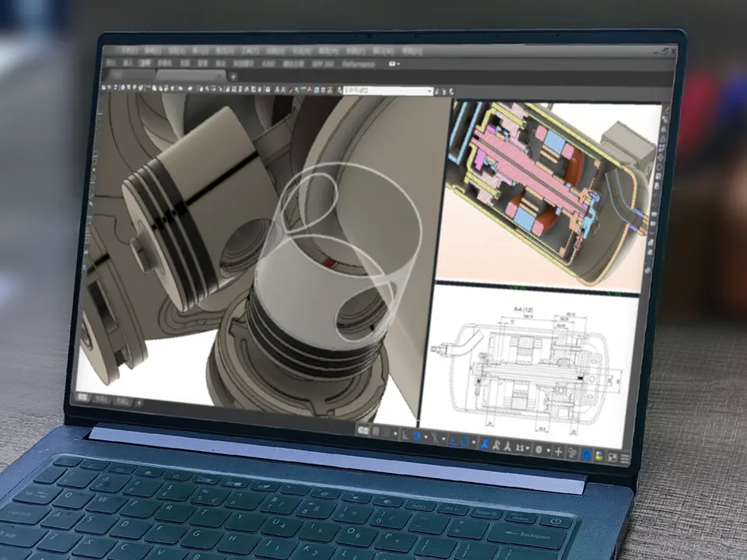Click the workspace gear icon
Screen dimensions: 747x560
click(x=538, y=450)
